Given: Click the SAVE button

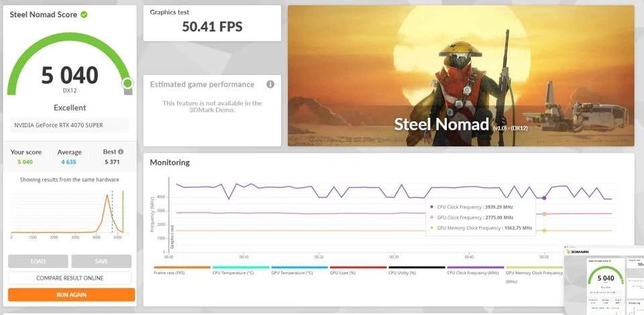Looking at the screenshot, I should 101,261.
